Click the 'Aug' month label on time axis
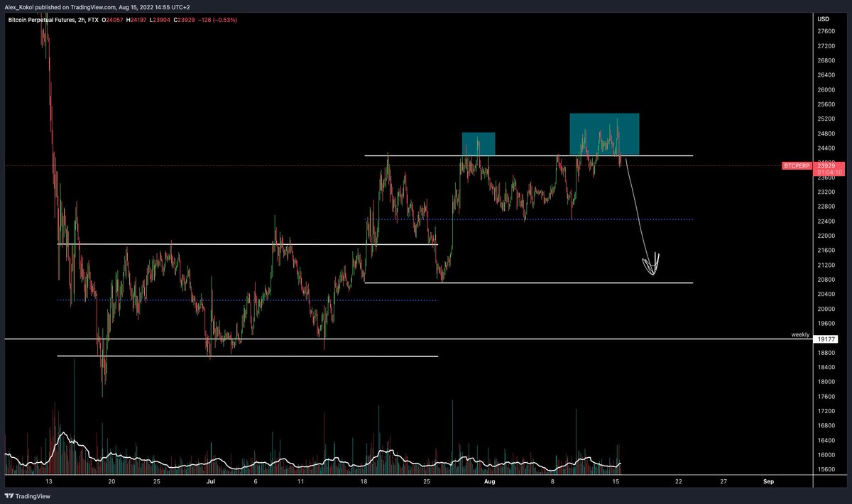This screenshot has height=504, width=852. 488,481
